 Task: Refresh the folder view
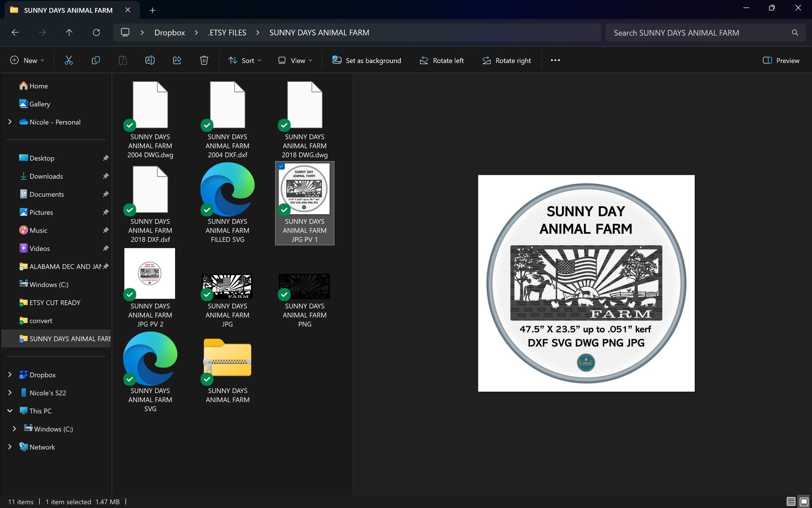coord(96,33)
